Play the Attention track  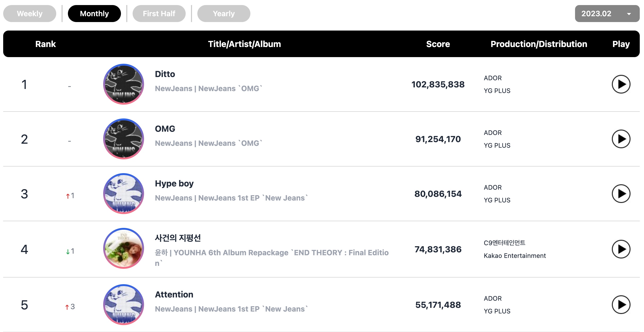[621, 305]
